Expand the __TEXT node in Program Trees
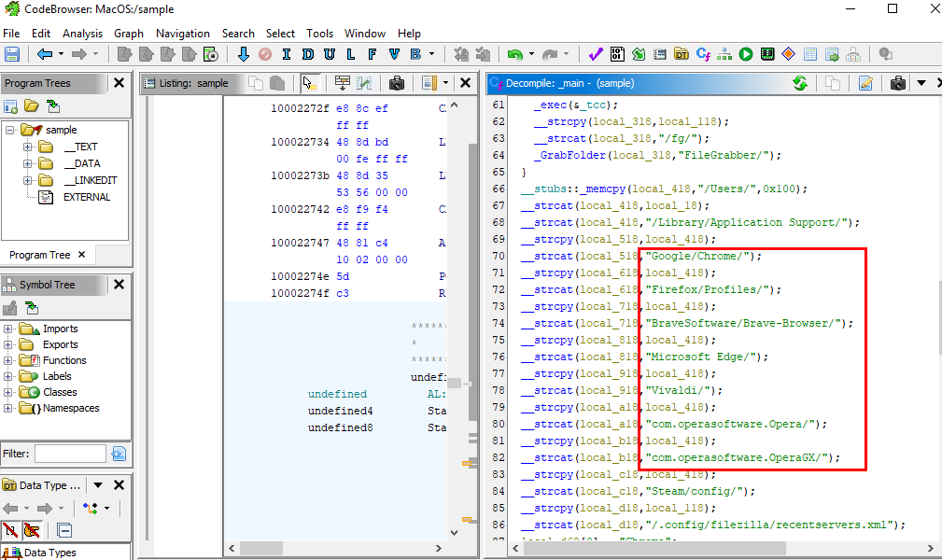942x560 pixels. [x=27, y=147]
